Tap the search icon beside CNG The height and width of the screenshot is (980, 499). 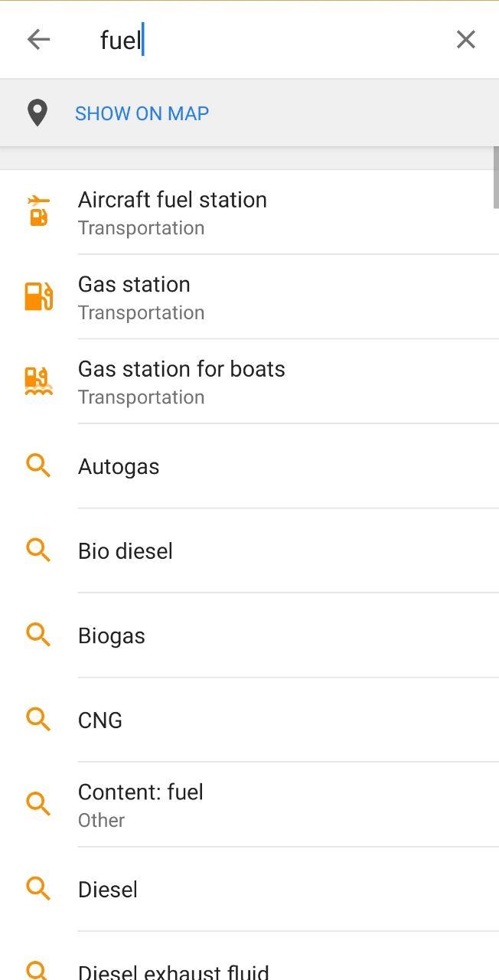click(x=38, y=719)
